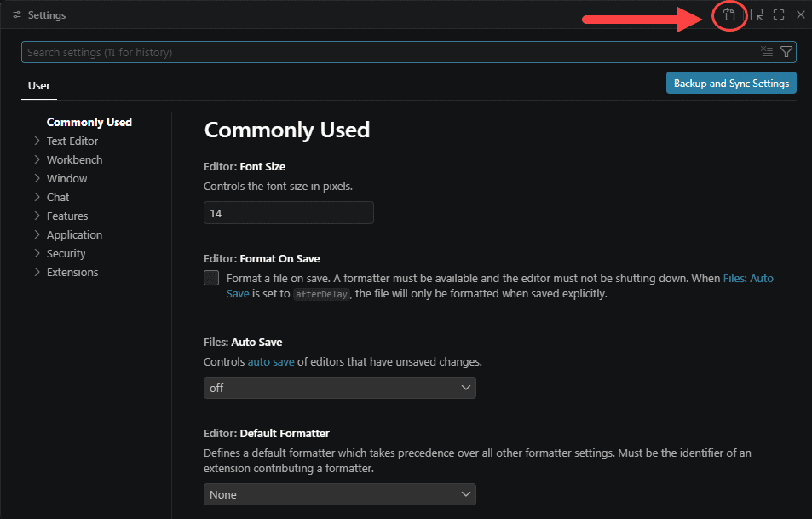Open Settings JSON file icon
Image resolution: width=812 pixels, height=519 pixels.
(729, 15)
